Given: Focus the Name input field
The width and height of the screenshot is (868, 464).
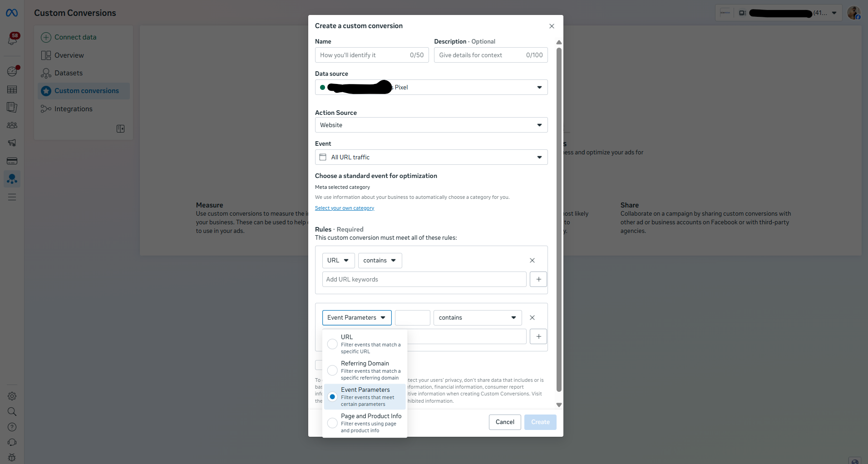Looking at the screenshot, I should pos(372,55).
